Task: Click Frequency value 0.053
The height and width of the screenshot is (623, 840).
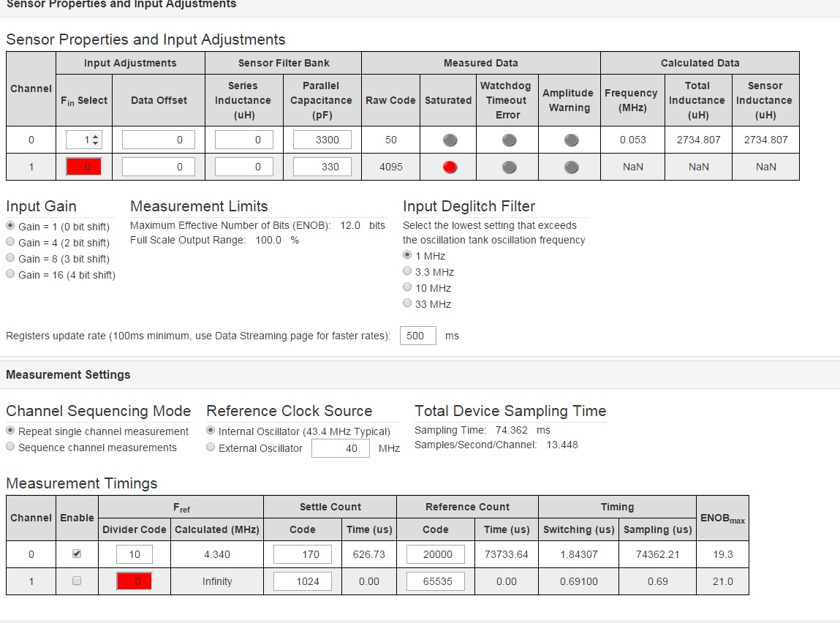Action: (632, 140)
